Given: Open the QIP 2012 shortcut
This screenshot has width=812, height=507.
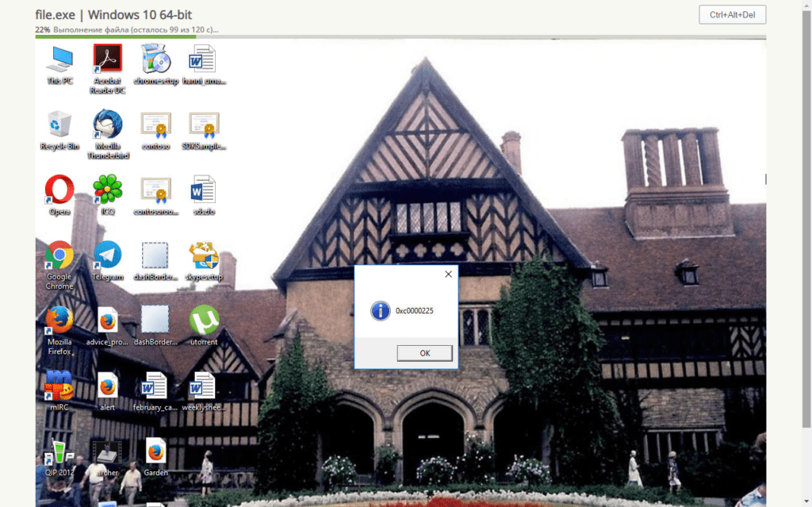Looking at the screenshot, I should 59,452.
